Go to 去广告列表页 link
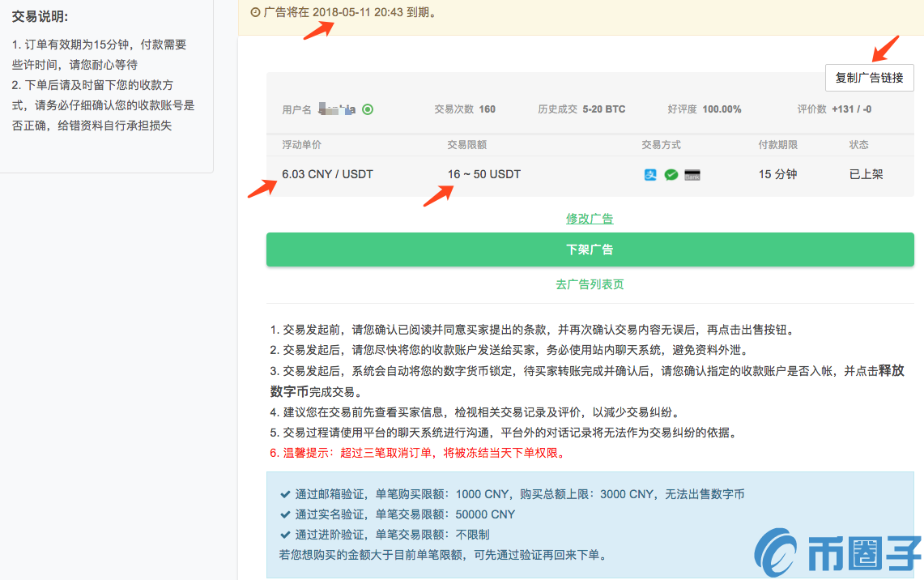924x580 pixels. coord(590,284)
